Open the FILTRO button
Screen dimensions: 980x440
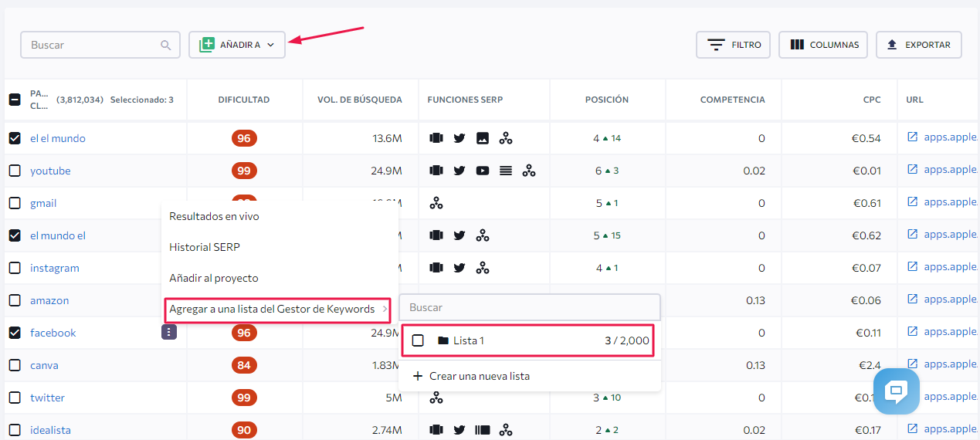point(733,45)
